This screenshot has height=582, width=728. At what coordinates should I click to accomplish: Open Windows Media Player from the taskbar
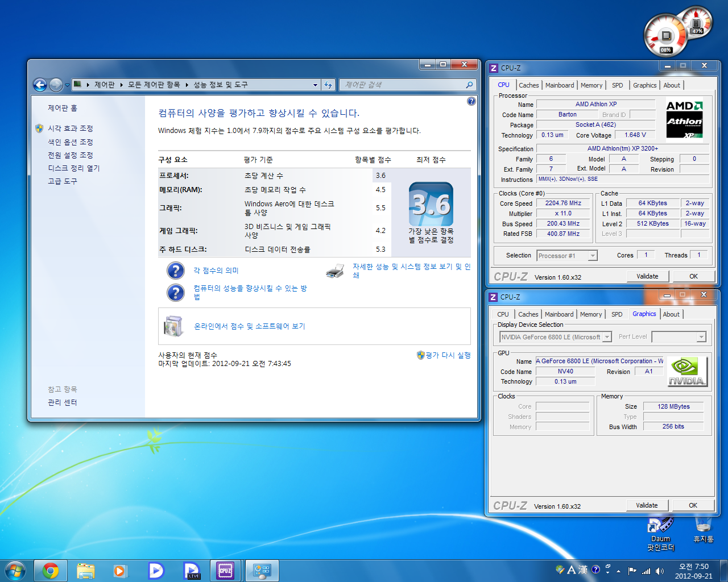click(x=120, y=571)
